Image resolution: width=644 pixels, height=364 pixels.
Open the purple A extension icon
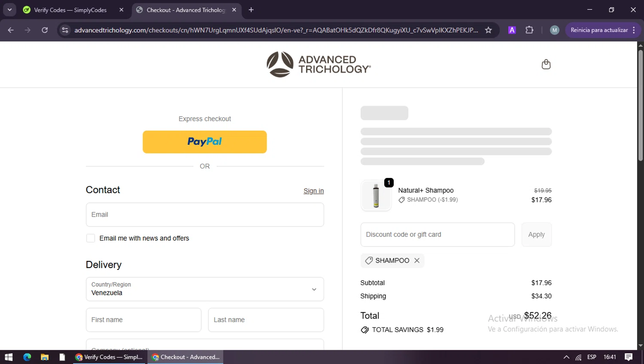click(x=512, y=30)
